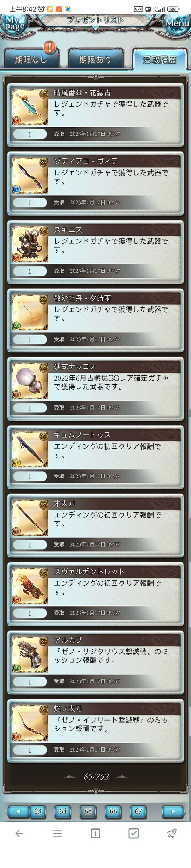Tap the ゾディアコ・ヴィテ weapon icon
The image size is (191, 868).
point(30,175)
